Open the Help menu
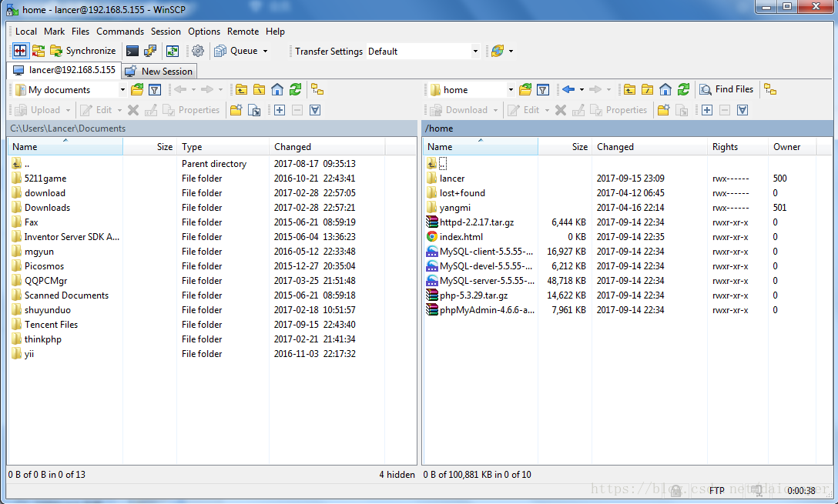Viewport: 838px width, 504px height. click(x=275, y=32)
